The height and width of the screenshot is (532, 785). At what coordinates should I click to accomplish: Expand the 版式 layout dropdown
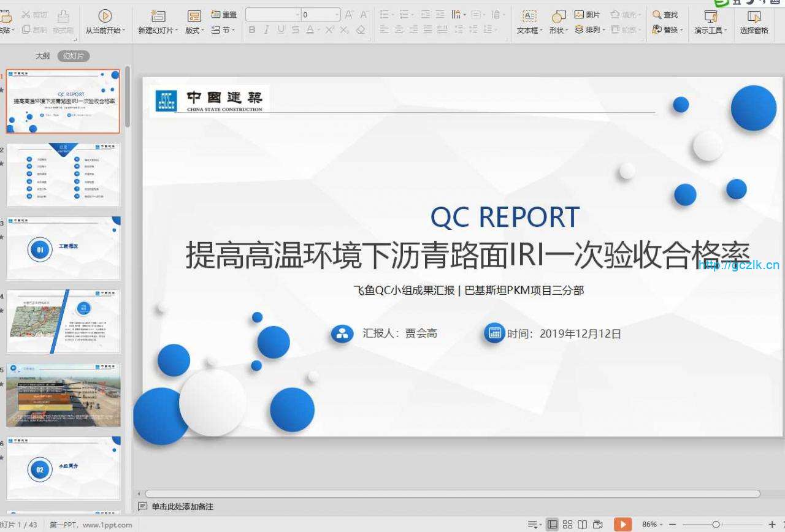pyautogui.click(x=195, y=30)
